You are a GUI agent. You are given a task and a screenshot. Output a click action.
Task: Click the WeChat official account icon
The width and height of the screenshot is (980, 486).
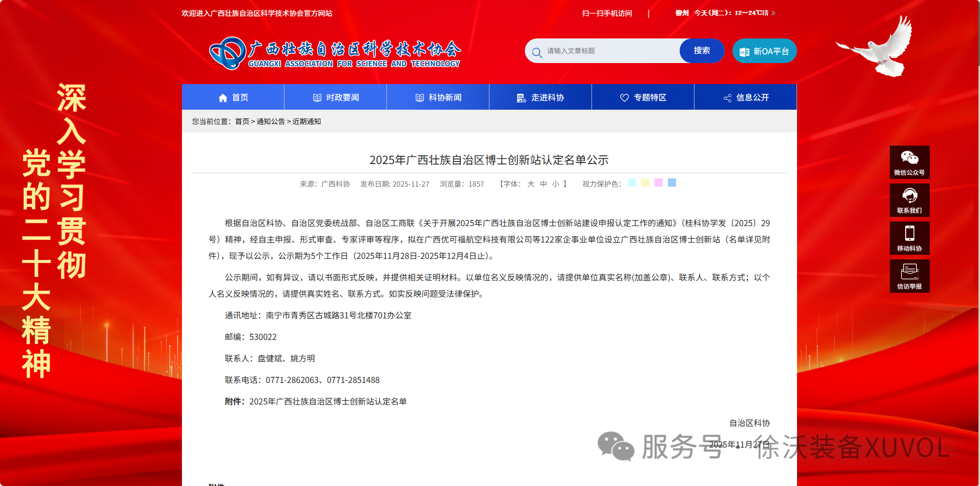(909, 158)
